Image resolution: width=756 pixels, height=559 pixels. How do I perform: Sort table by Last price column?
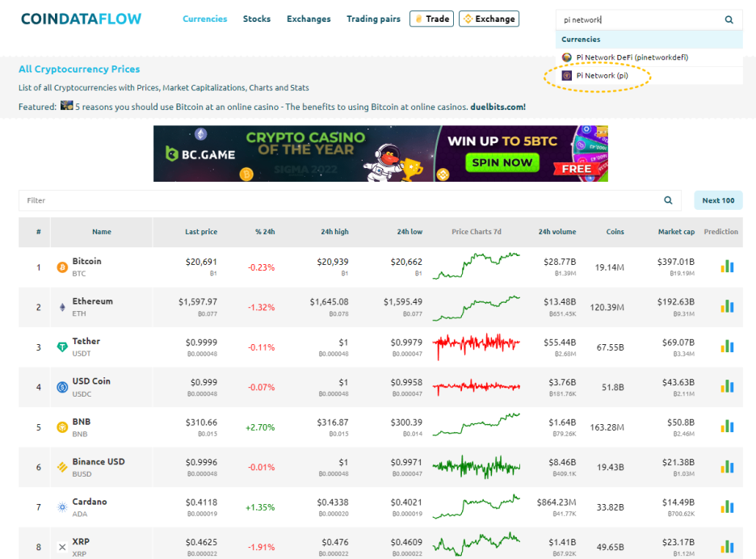201,232
